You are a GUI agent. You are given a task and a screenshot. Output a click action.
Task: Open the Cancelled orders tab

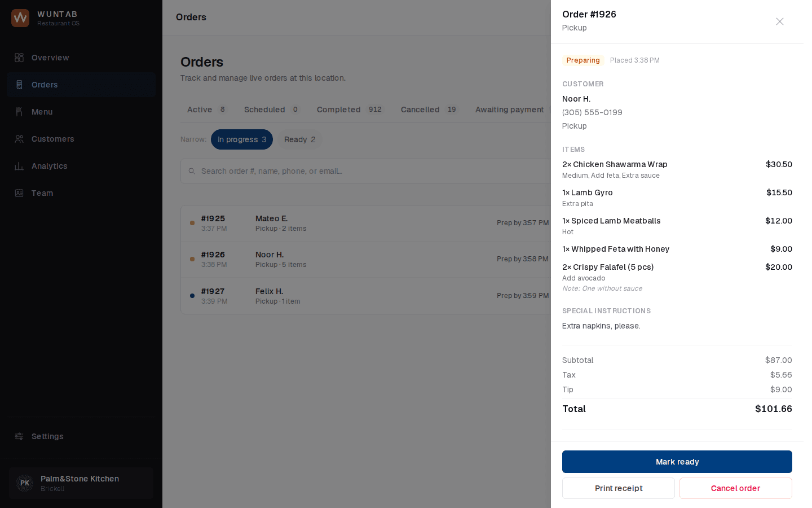click(429, 110)
